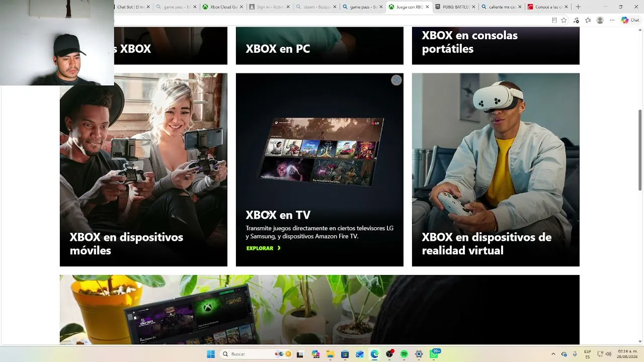Open the taskbar app with the red dot badge
Image resolution: width=644 pixels, height=362 pixels.
[x=389, y=354]
